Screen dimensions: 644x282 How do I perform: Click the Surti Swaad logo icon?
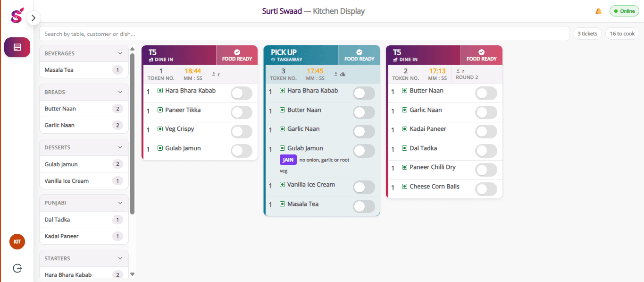17,17
